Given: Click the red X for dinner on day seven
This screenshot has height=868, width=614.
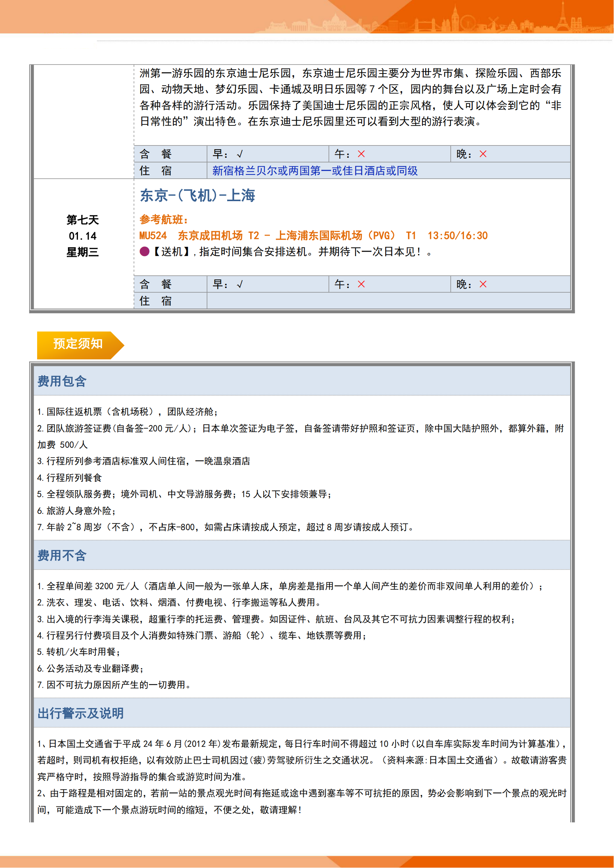Looking at the screenshot, I should pyautogui.click(x=483, y=284).
